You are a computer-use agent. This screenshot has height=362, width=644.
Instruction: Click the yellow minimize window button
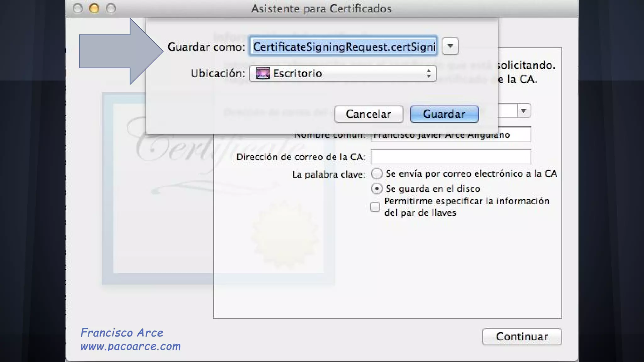click(94, 8)
